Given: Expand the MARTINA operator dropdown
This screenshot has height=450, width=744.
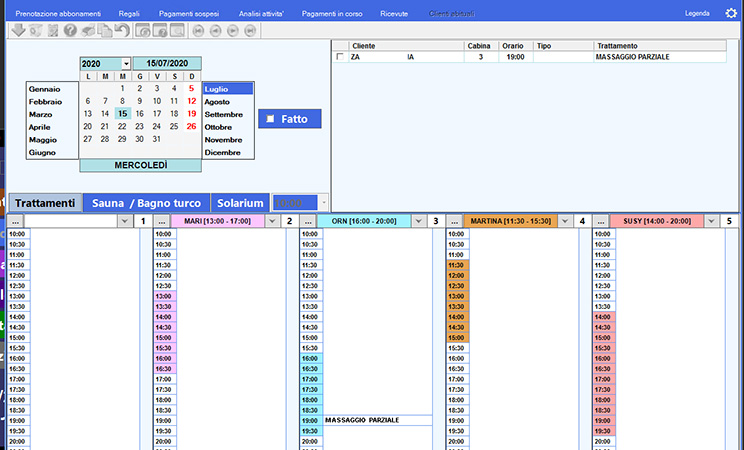Looking at the screenshot, I should (565, 221).
